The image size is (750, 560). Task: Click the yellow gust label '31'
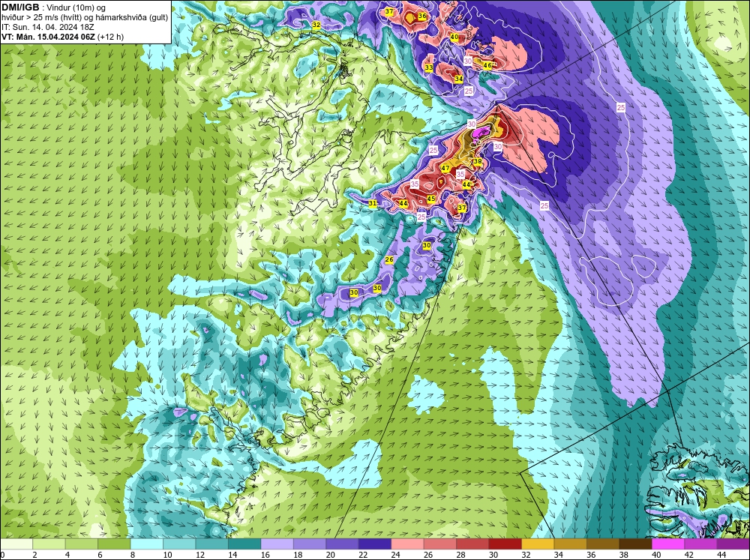tap(373, 203)
